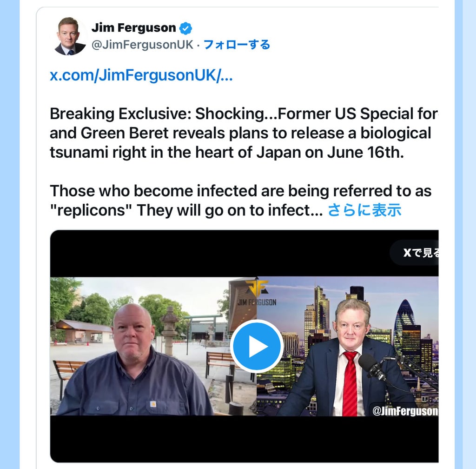Open the @JimFergusonUK handle link

coord(142,45)
